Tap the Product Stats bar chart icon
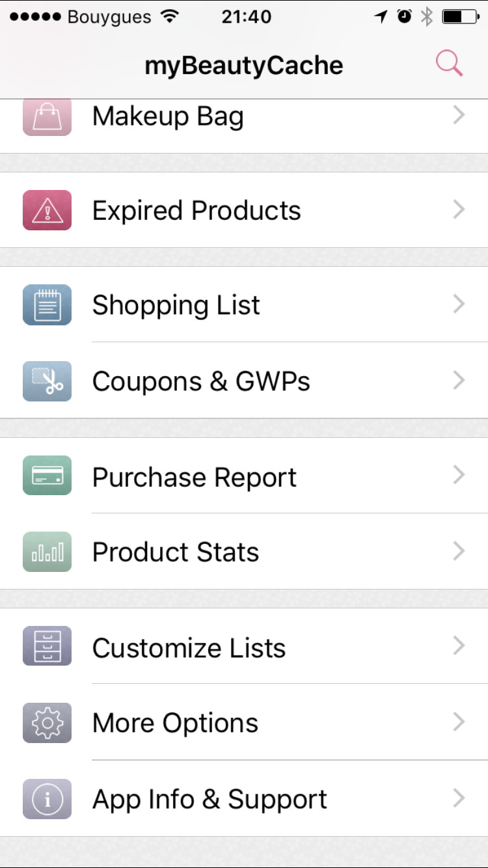Viewport: 488px width, 868px height. coord(47,552)
